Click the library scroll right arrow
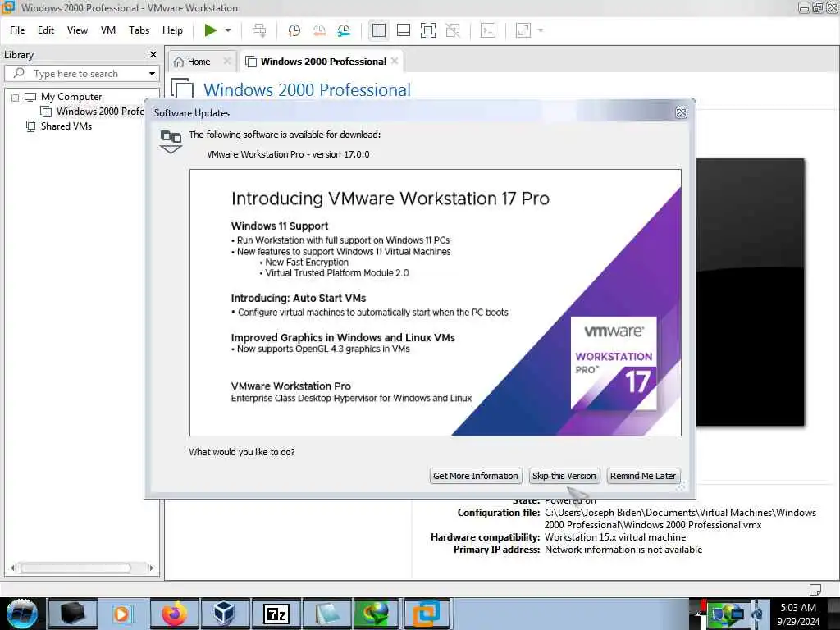This screenshot has height=630, width=840. [x=152, y=568]
